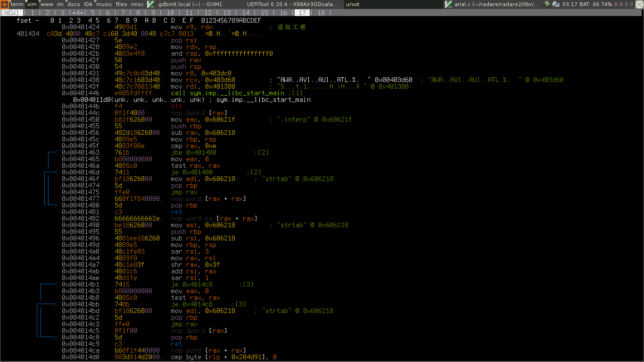Select radare2 tab 3
644x362 pixels.
(x=63, y=13)
